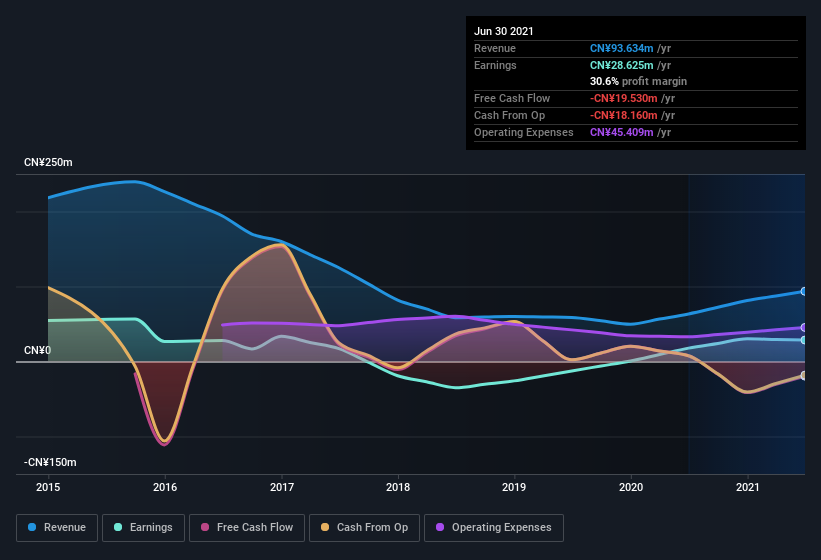The width and height of the screenshot is (821, 560).
Task: Select the 2020 x-axis label
Action: pos(631,487)
